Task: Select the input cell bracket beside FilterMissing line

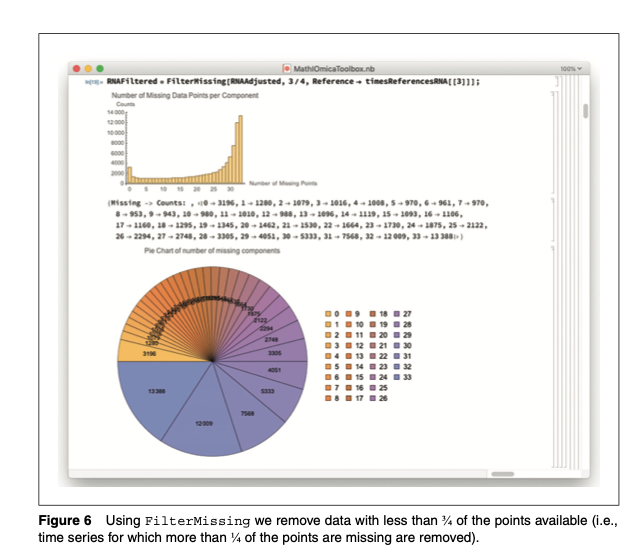Action: [x=557, y=82]
